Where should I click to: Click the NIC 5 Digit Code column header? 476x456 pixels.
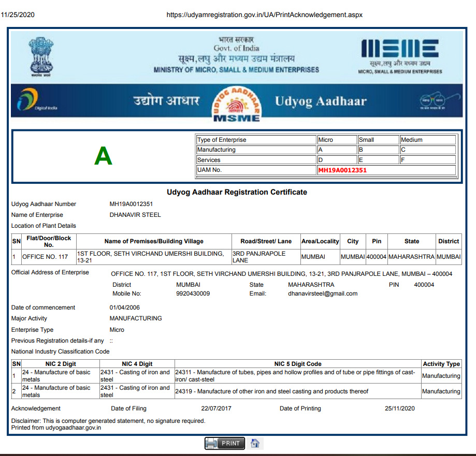(298, 364)
